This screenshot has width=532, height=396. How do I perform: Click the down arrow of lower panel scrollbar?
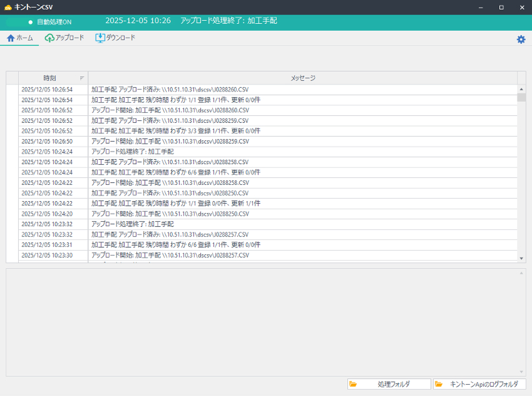tap(521, 372)
